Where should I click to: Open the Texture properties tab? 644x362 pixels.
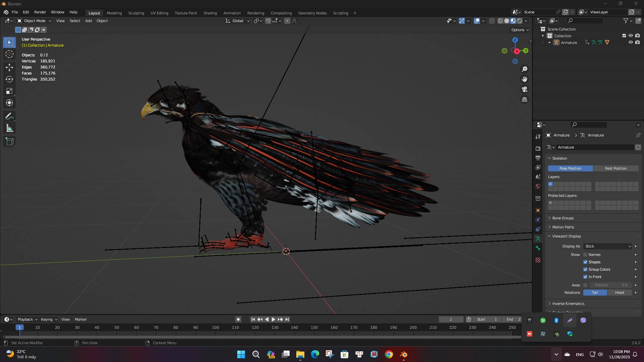coord(538,260)
